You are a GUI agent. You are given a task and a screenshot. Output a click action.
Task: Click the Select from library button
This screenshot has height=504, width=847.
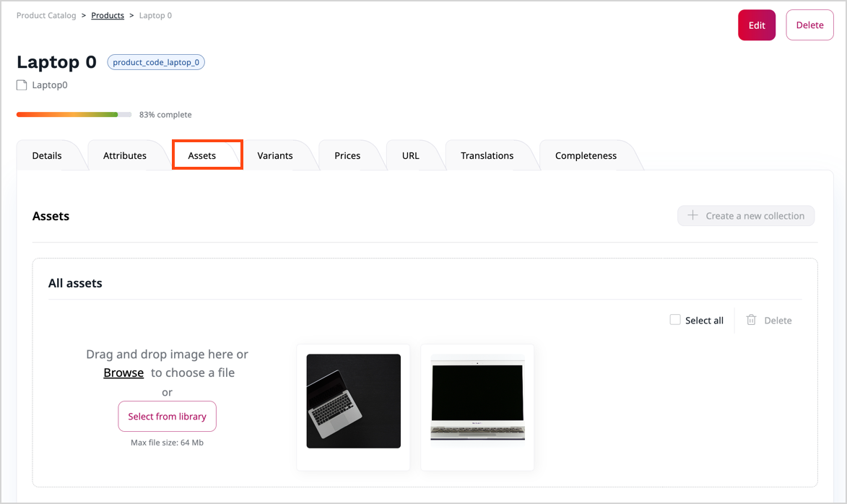[x=167, y=416]
